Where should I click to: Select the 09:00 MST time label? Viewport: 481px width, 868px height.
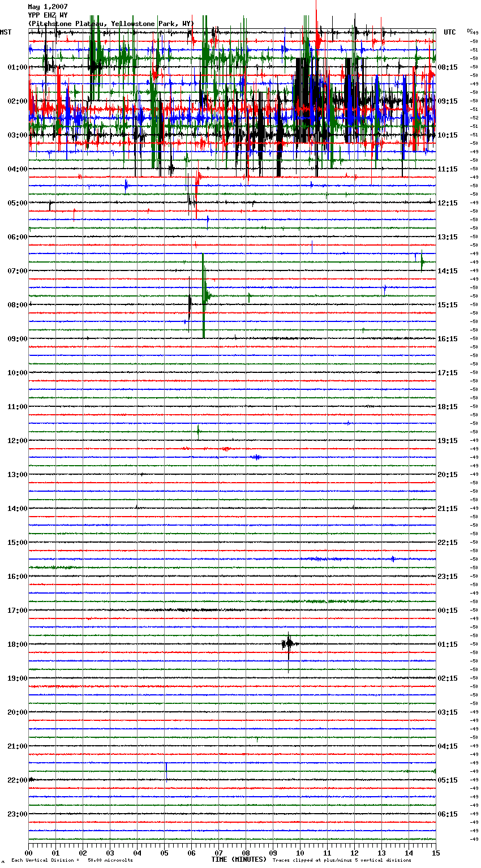point(18,339)
